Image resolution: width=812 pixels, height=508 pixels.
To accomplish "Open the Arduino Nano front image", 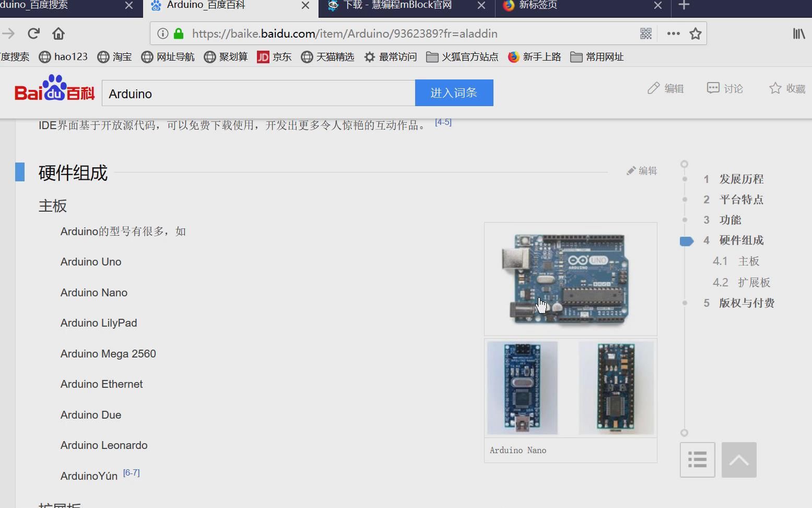I will [x=522, y=388].
